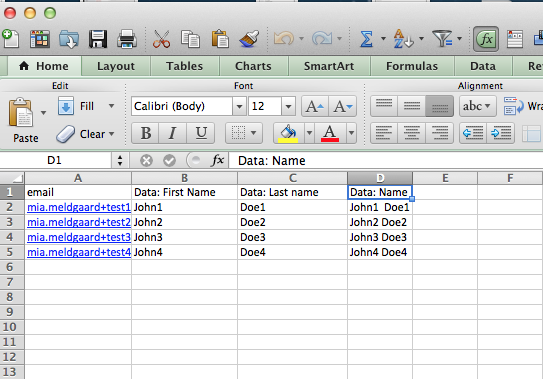
Task: Click the Sort A-Z icon
Action: point(403,38)
